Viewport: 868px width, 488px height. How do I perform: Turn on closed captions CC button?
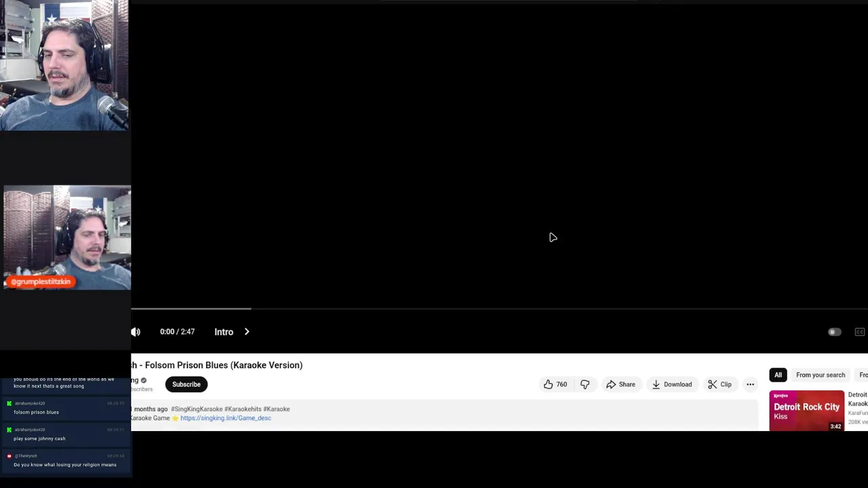click(x=860, y=332)
